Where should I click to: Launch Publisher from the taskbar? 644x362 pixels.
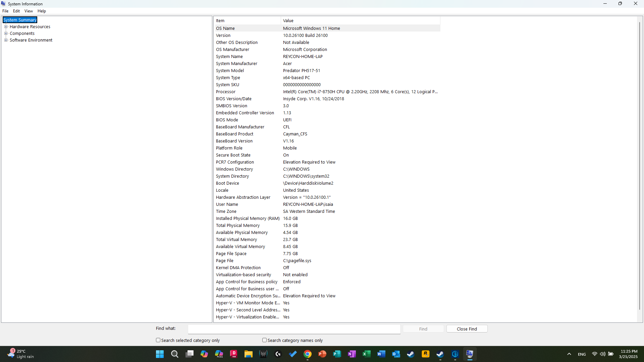tap(337, 354)
